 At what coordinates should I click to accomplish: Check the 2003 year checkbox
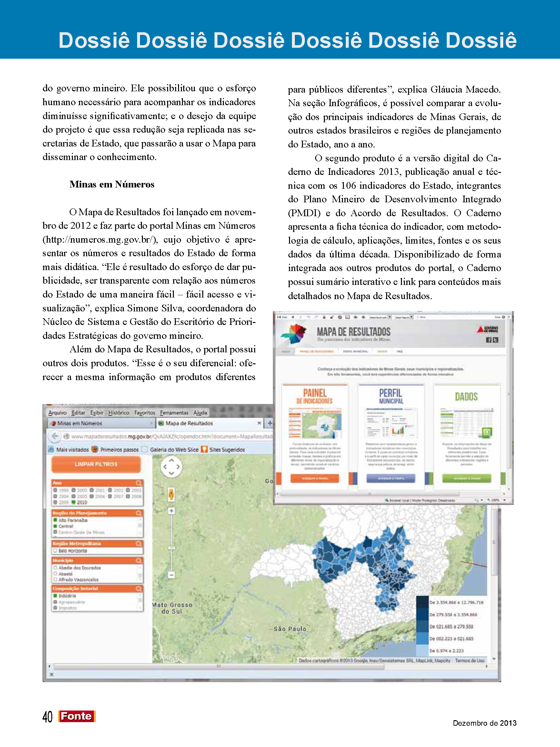pyautogui.click(x=128, y=490)
